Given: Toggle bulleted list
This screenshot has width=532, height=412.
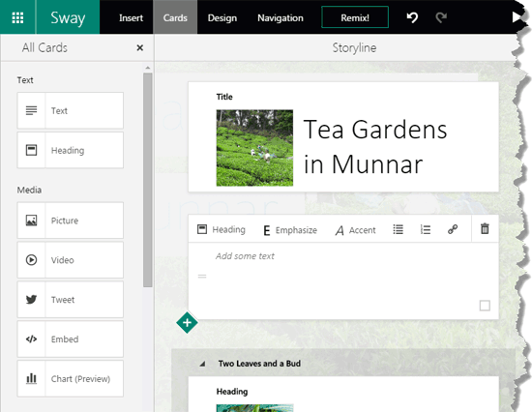Looking at the screenshot, I should 398,230.
